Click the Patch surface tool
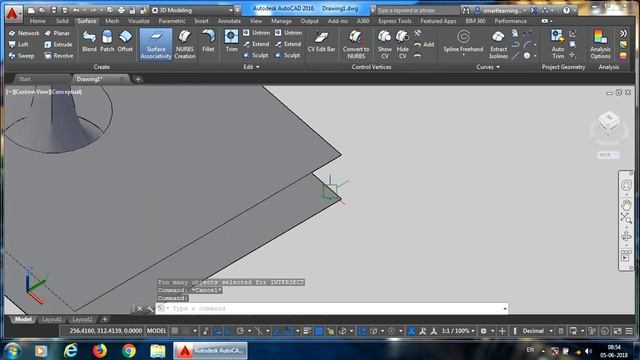640x360 pixels. (x=107, y=41)
